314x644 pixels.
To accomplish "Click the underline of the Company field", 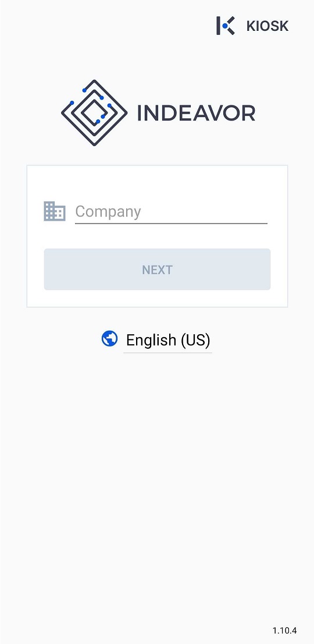I will tap(171, 223).
